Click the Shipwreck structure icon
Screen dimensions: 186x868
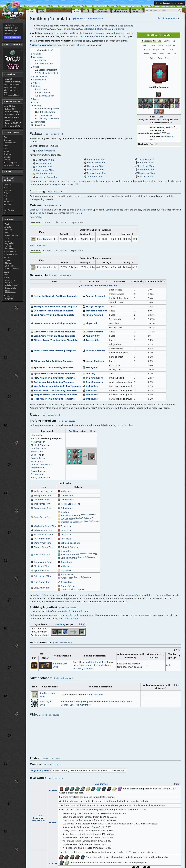(84, 323)
